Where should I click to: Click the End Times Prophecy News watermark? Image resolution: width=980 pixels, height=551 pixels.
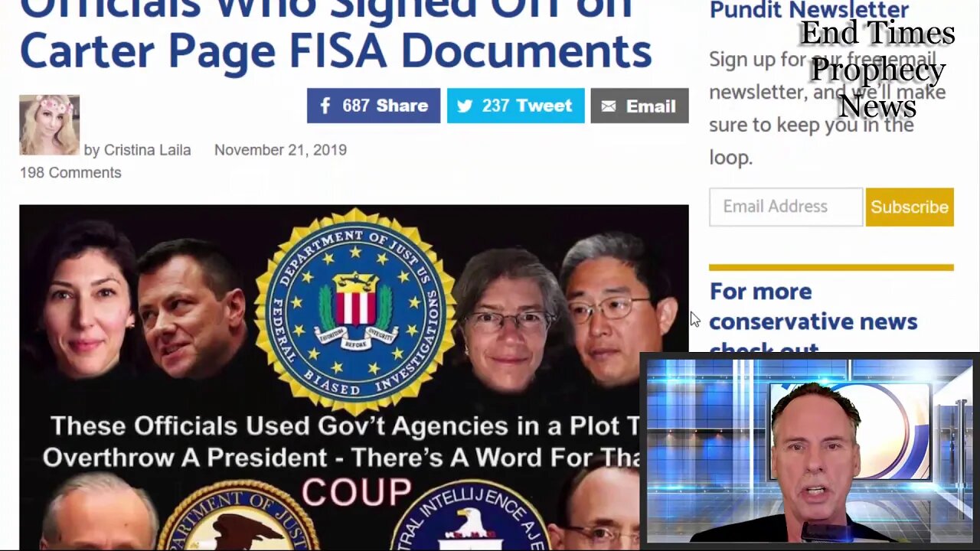click(877, 69)
